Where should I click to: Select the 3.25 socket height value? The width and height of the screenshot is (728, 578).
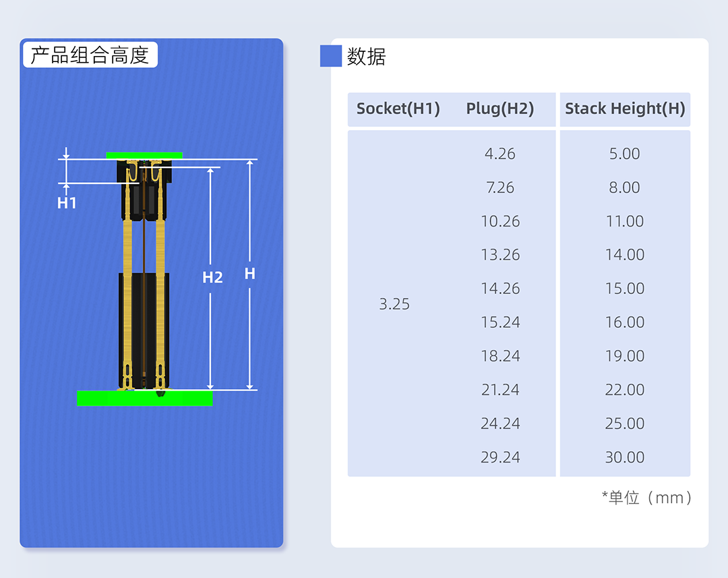pyautogui.click(x=394, y=304)
